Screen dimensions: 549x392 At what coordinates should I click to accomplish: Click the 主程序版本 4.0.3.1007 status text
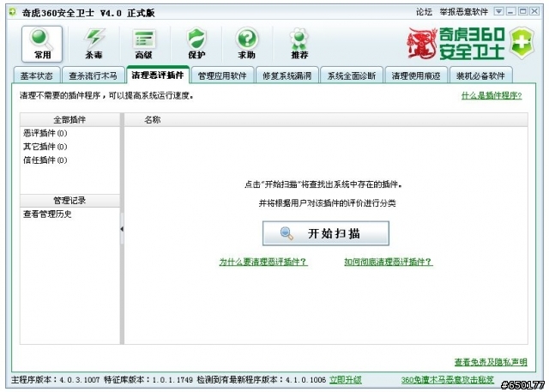pos(55,380)
